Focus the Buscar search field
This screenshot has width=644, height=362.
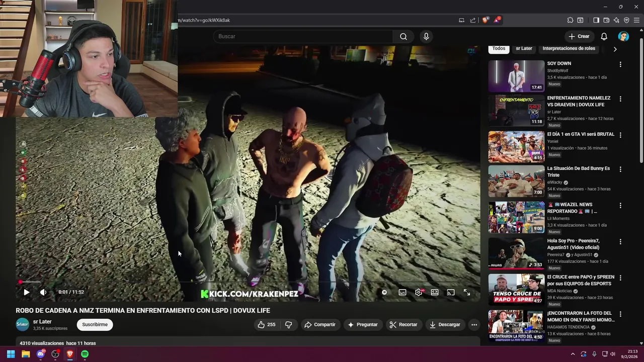[x=303, y=36]
